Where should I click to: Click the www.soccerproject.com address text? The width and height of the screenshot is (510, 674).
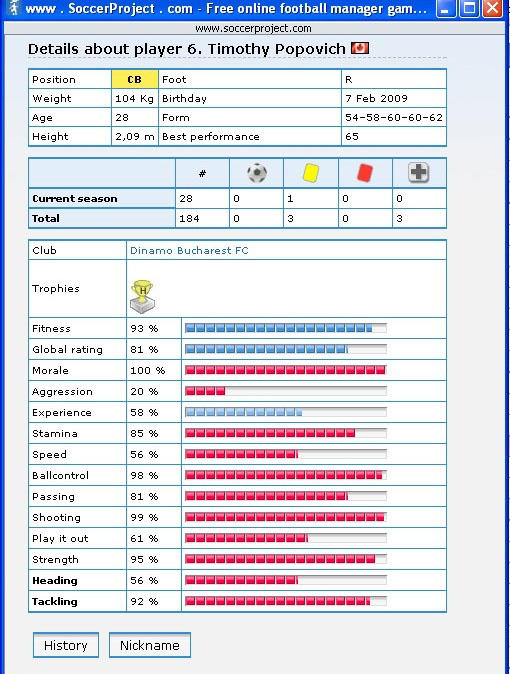(x=253, y=28)
